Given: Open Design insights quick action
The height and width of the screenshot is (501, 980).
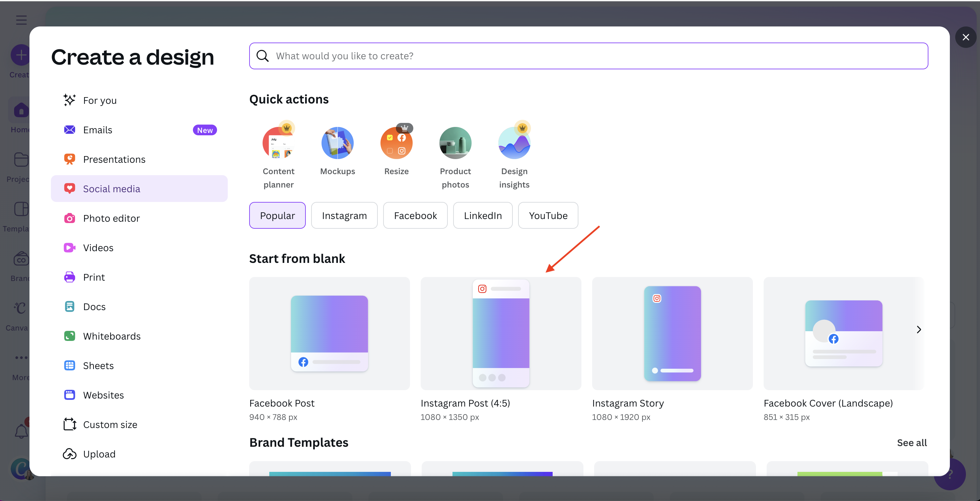Looking at the screenshot, I should [x=514, y=143].
